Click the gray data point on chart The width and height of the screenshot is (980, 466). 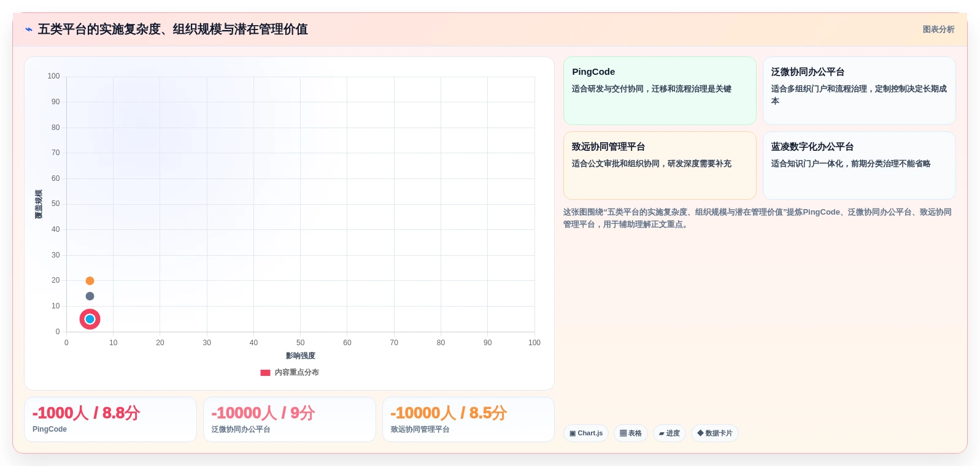tap(90, 296)
